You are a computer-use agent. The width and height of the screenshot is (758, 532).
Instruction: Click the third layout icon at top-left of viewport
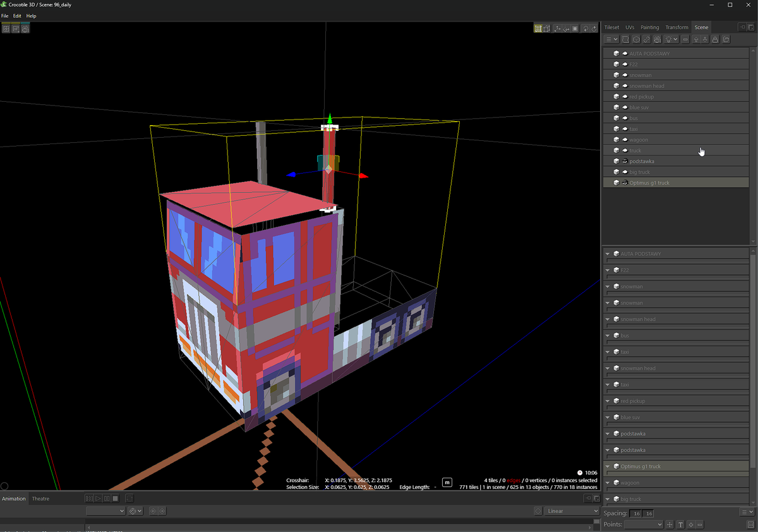[25, 28]
